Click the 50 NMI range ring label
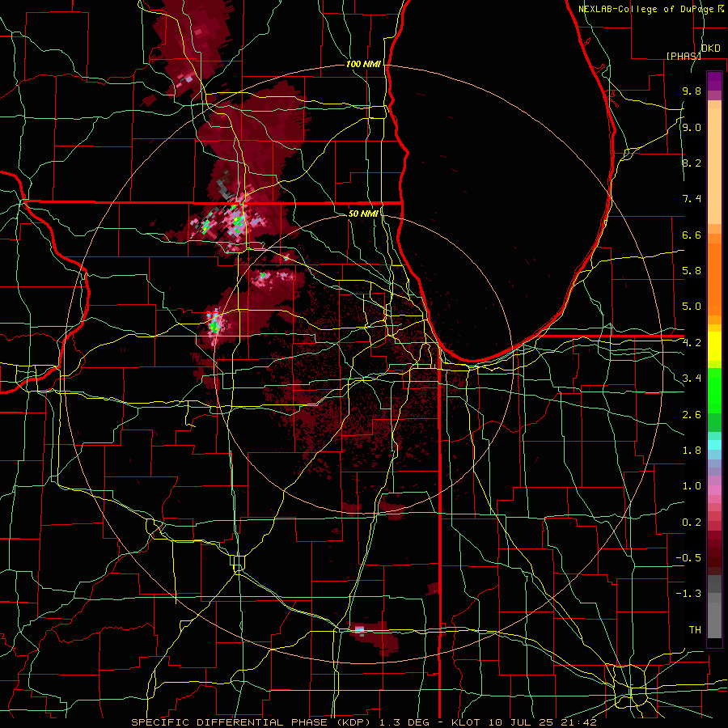Screen dimensions: 728x728 coord(363,214)
